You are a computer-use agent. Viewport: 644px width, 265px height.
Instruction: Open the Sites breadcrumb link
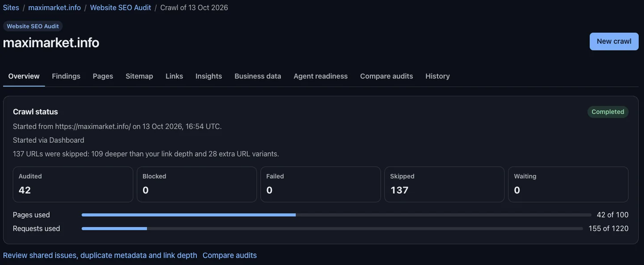coord(11,8)
